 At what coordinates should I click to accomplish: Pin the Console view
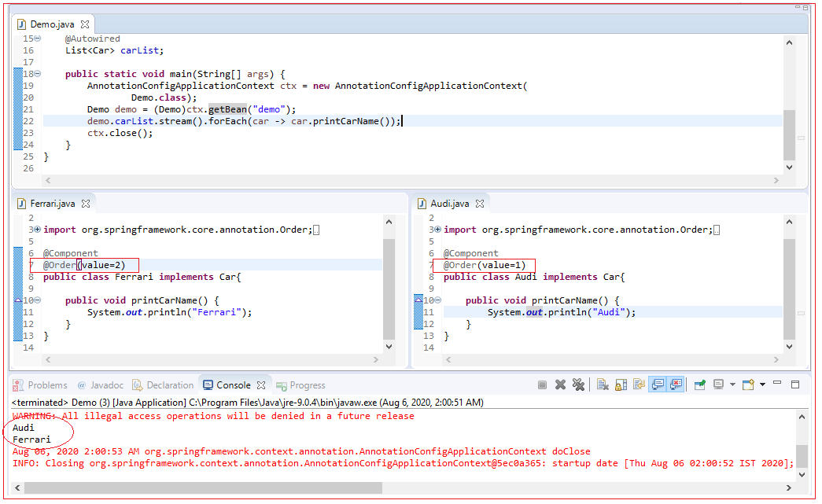click(700, 385)
